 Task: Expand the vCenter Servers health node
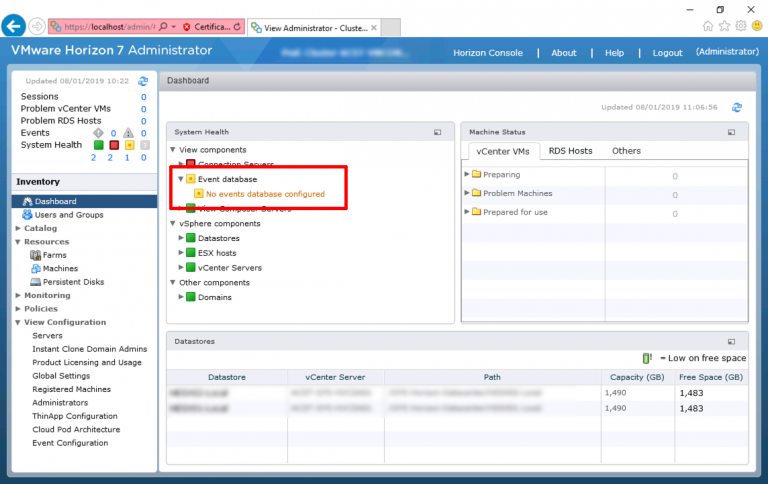(181, 267)
